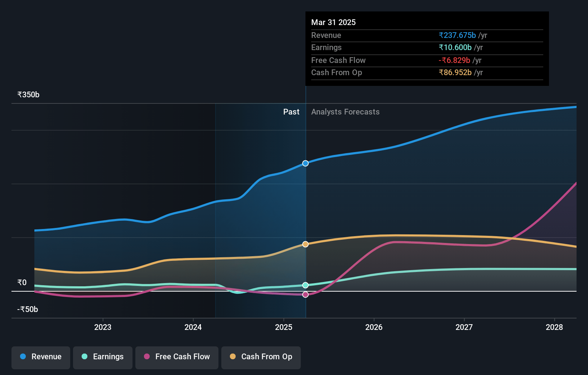Click the Mar 31 2025 tooltip date
The height and width of the screenshot is (375, 588).
pyautogui.click(x=333, y=22)
